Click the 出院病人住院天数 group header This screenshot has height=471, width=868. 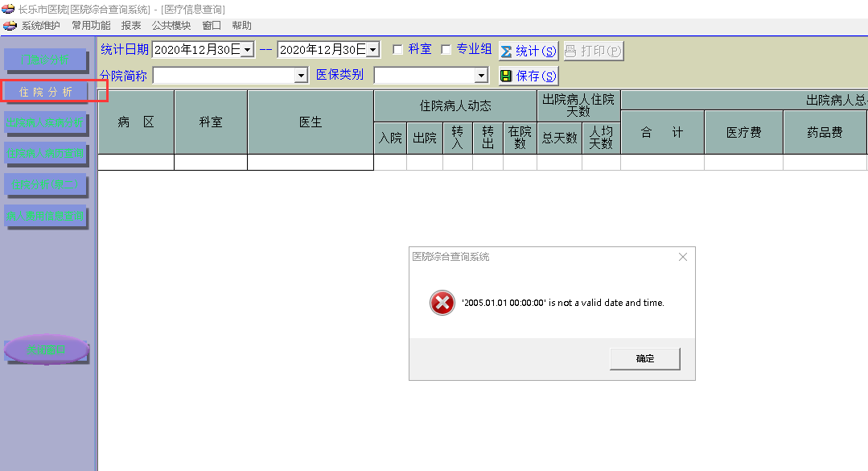click(x=578, y=105)
